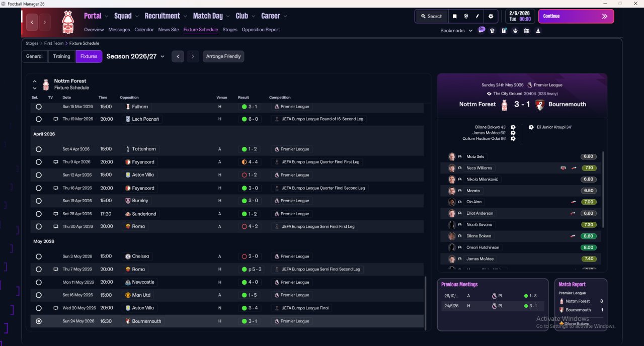The image size is (644, 346).
Task: Click the football icon beside Dilane Bakwa 43'
Action: point(513,127)
